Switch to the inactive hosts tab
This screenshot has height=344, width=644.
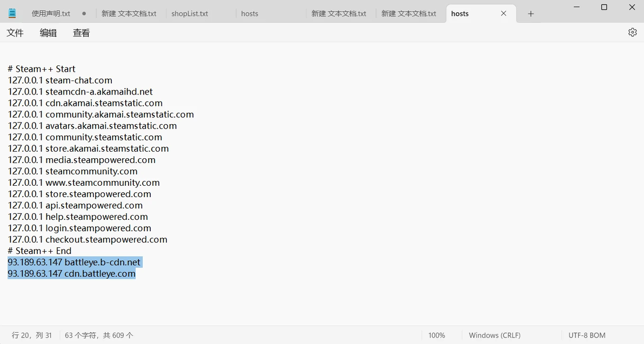250,14
